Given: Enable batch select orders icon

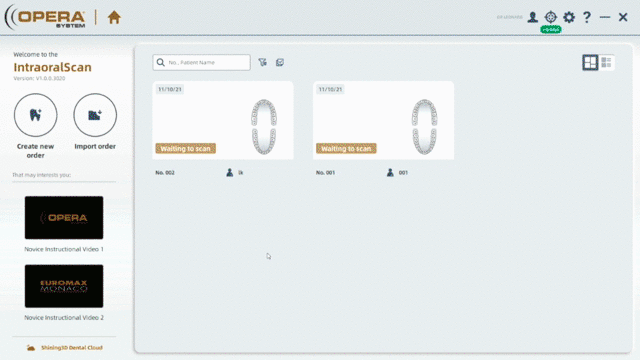Looking at the screenshot, I should 280,62.
